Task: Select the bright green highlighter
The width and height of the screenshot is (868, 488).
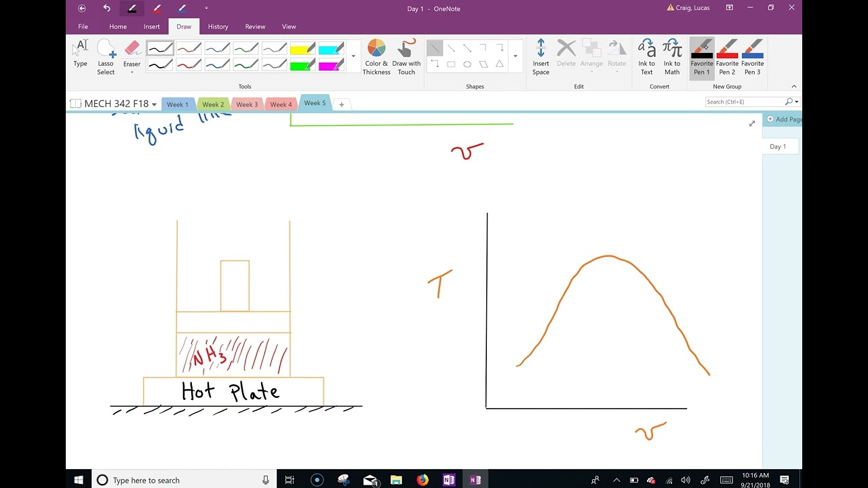Action: click(302, 65)
